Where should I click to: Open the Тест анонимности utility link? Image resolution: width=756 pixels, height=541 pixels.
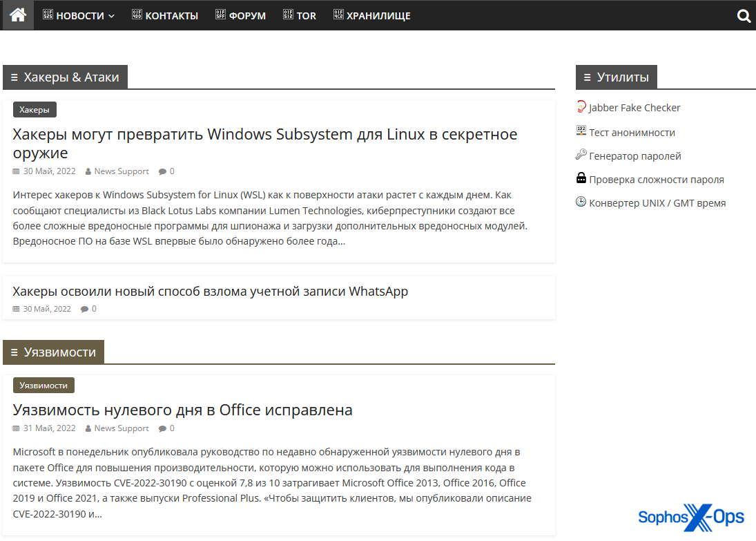(632, 131)
